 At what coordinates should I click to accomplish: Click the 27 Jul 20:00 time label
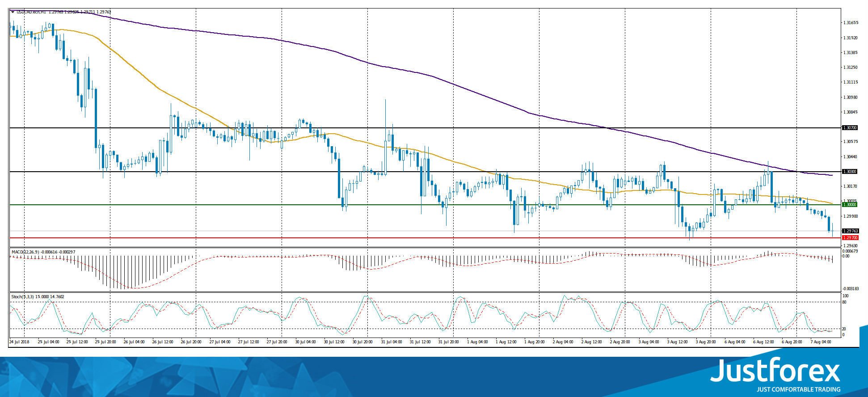click(x=277, y=342)
